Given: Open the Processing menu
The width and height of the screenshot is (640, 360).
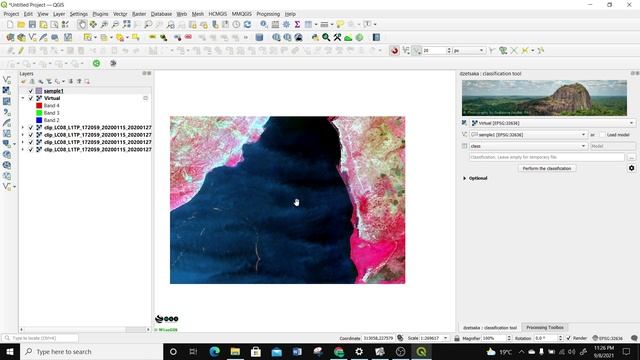Looking at the screenshot, I should click(268, 14).
